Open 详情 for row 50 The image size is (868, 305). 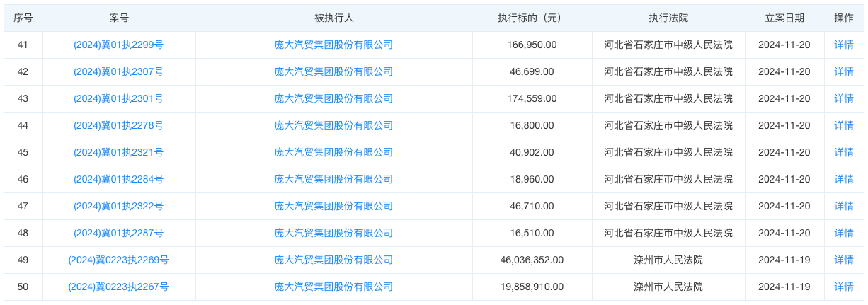click(844, 287)
